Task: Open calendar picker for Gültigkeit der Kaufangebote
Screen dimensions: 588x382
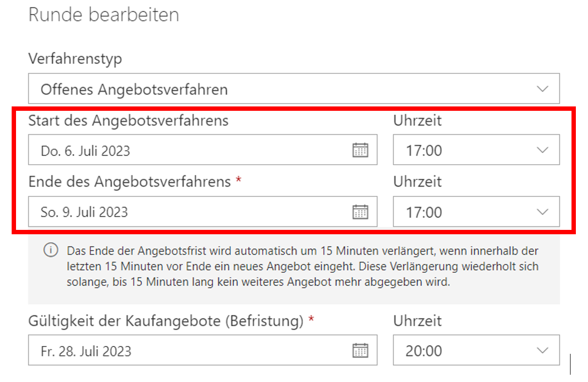Action: [360, 350]
